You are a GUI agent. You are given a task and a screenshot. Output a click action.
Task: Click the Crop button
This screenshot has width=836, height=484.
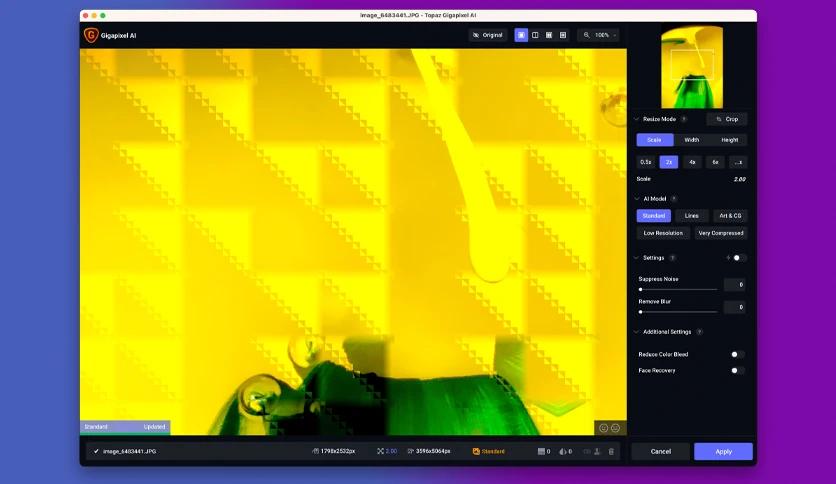[727, 119]
